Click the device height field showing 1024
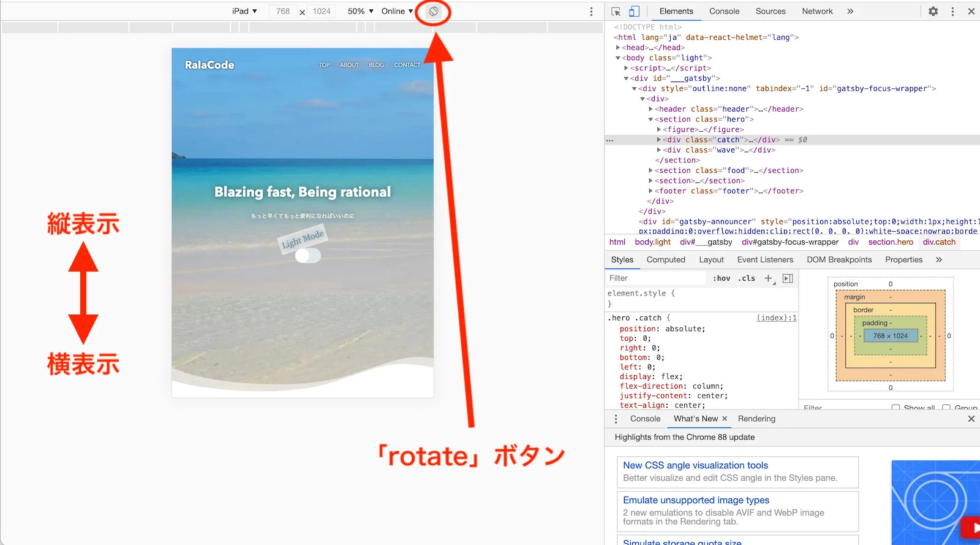The width and height of the screenshot is (980, 545). [322, 12]
